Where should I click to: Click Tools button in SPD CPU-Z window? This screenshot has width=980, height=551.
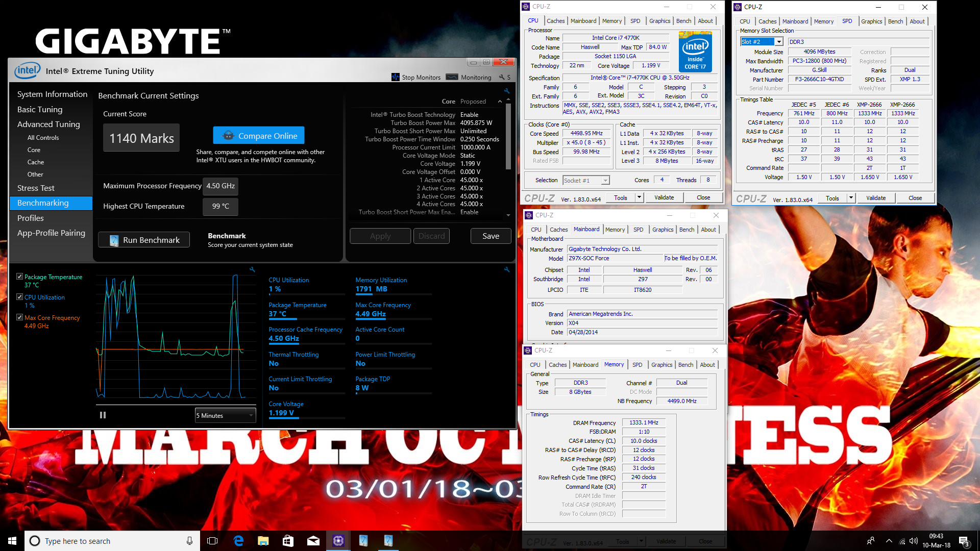pos(832,198)
